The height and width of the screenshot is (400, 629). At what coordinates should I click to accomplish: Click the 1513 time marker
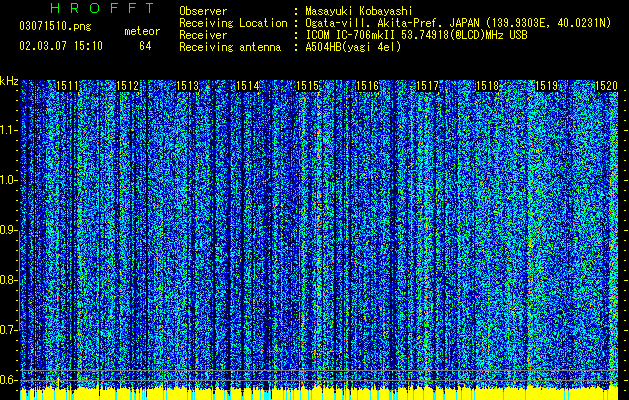[x=188, y=86]
